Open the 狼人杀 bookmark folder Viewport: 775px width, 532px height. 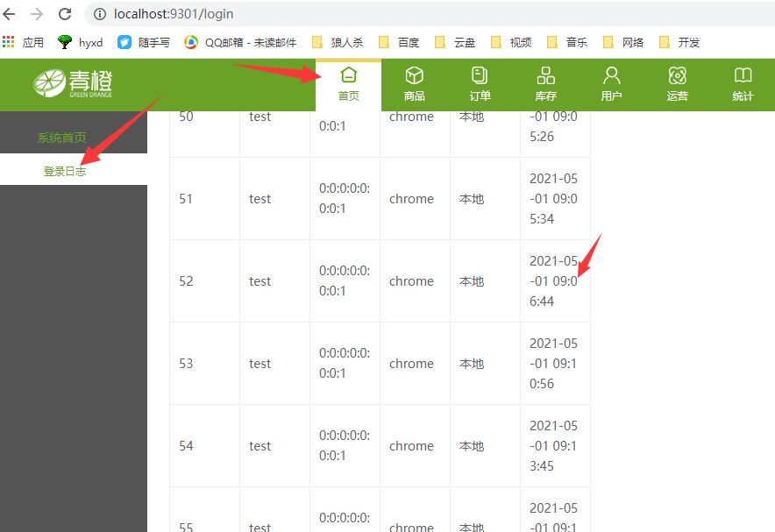coord(338,42)
